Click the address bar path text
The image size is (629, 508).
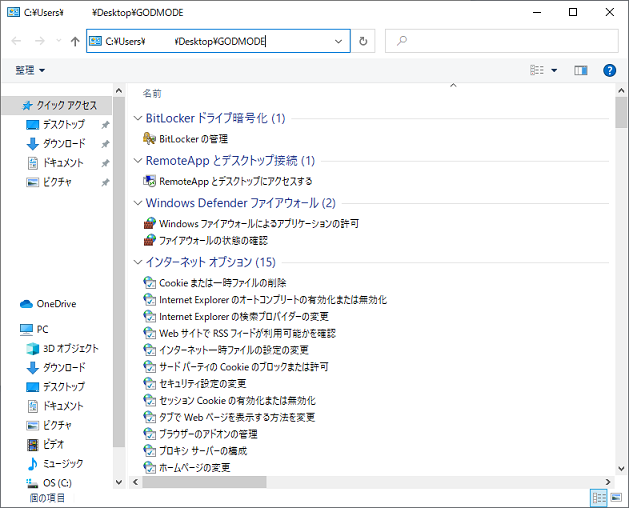[185, 41]
